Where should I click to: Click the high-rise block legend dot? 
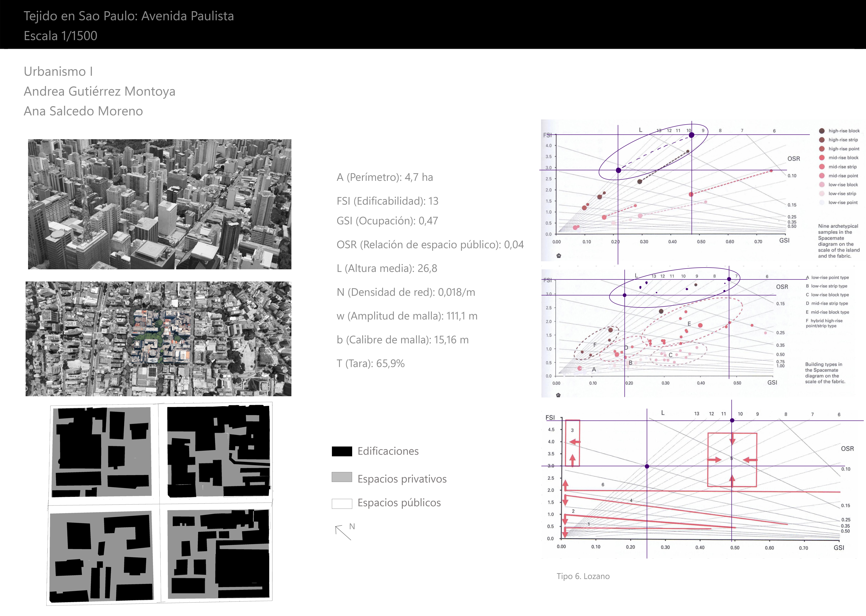click(822, 131)
